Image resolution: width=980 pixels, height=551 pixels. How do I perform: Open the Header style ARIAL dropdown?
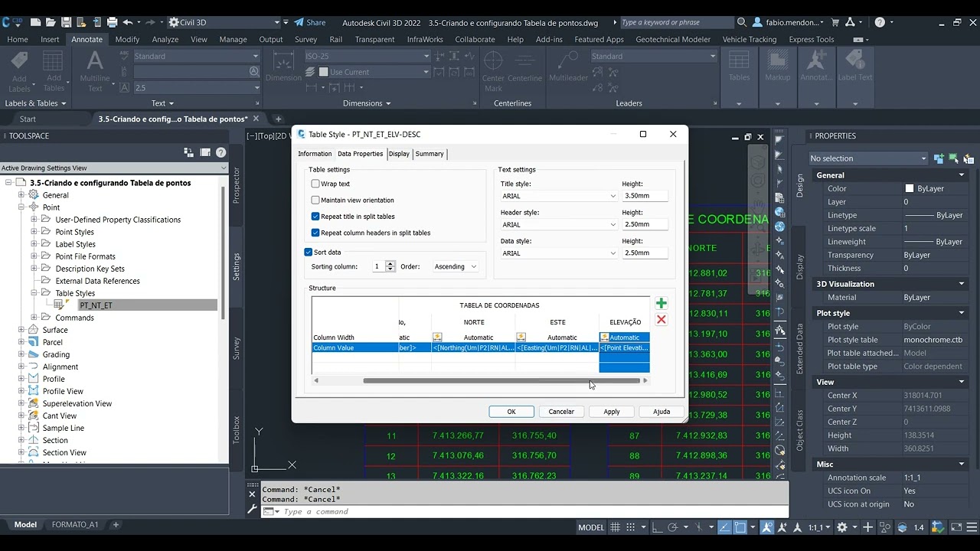click(x=559, y=224)
